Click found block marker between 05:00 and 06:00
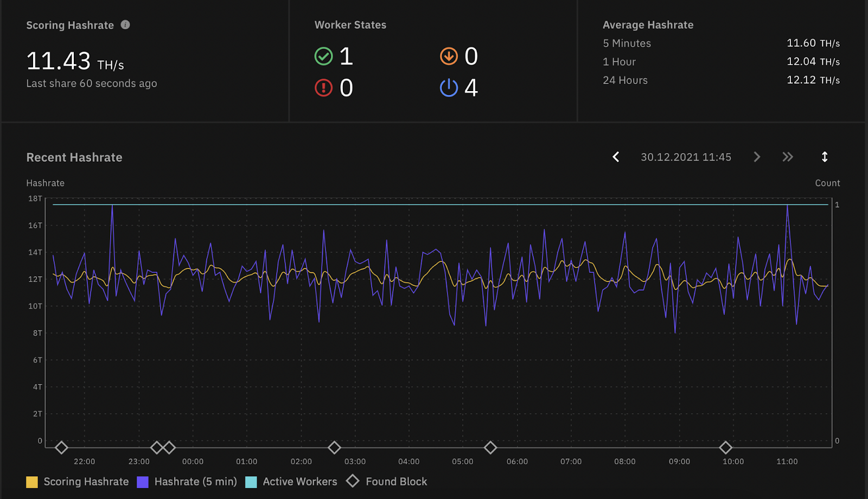 tap(490, 447)
